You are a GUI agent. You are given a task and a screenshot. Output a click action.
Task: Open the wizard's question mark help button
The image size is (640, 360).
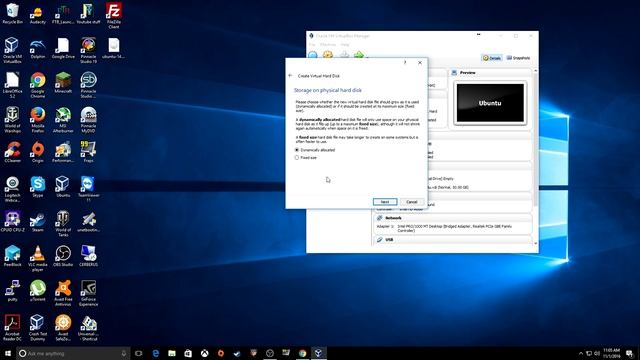click(405, 62)
